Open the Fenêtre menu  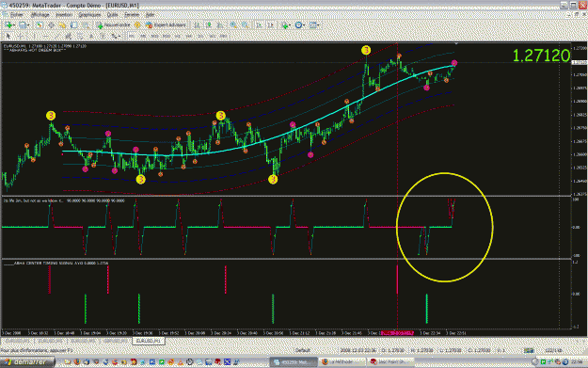[x=132, y=15]
